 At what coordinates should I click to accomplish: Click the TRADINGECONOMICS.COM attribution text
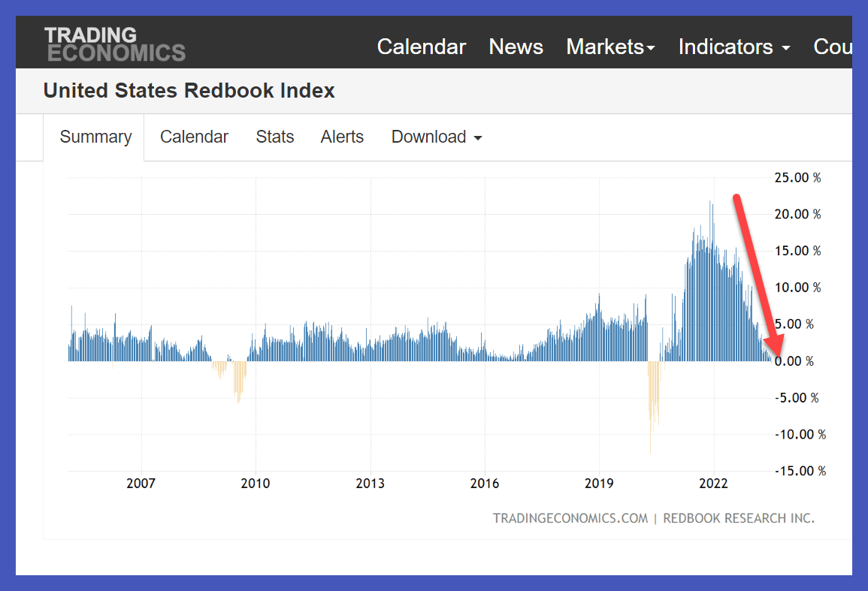(570, 518)
